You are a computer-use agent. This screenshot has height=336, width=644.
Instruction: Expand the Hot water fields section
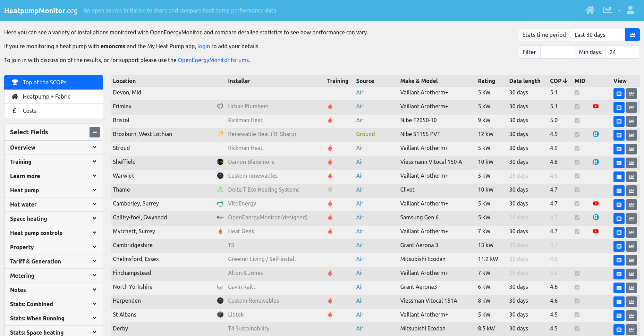coord(53,204)
